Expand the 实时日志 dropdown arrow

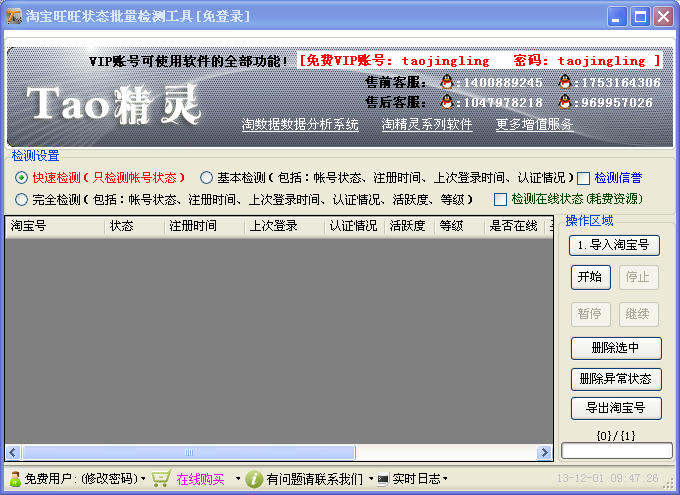click(445, 479)
